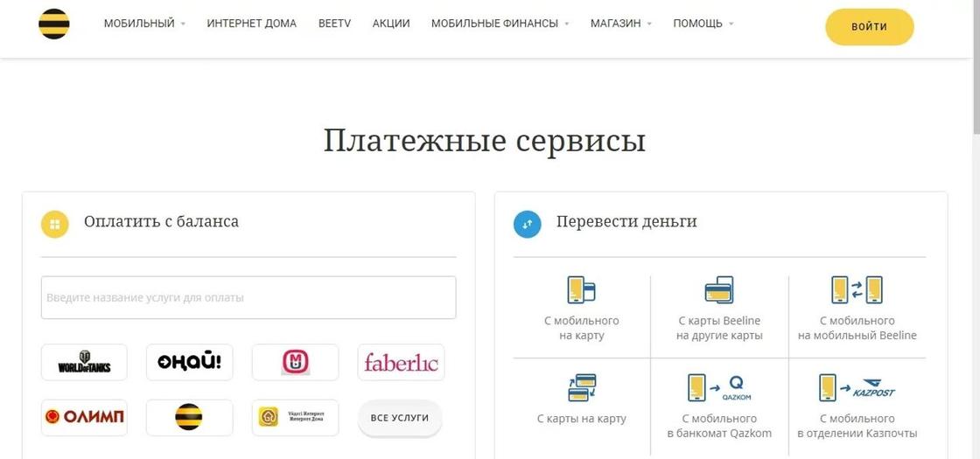Expand the Магазин menu
Viewport: 980px width, 459px height.
(x=620, y=24)
